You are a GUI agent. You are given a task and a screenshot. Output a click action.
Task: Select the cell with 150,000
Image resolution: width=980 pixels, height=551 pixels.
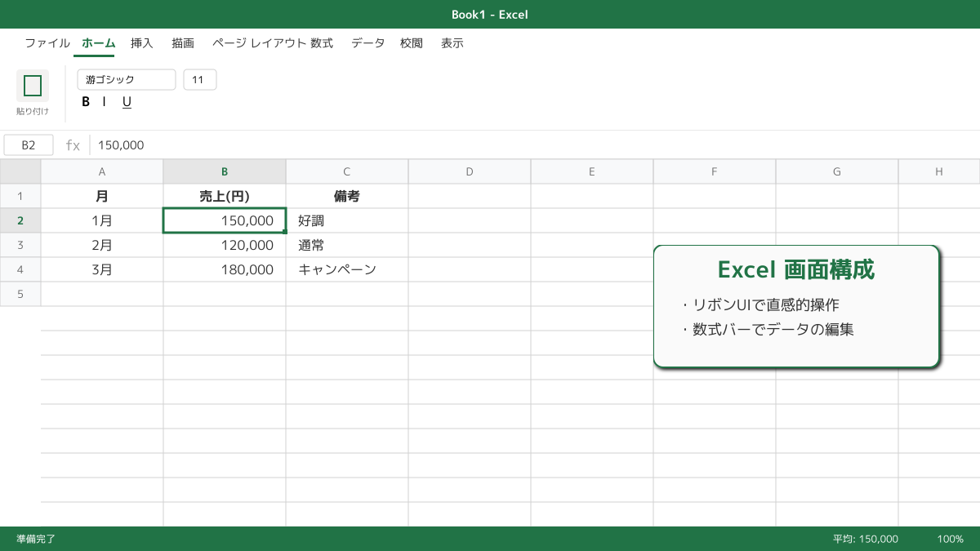(x=225, y=220)
